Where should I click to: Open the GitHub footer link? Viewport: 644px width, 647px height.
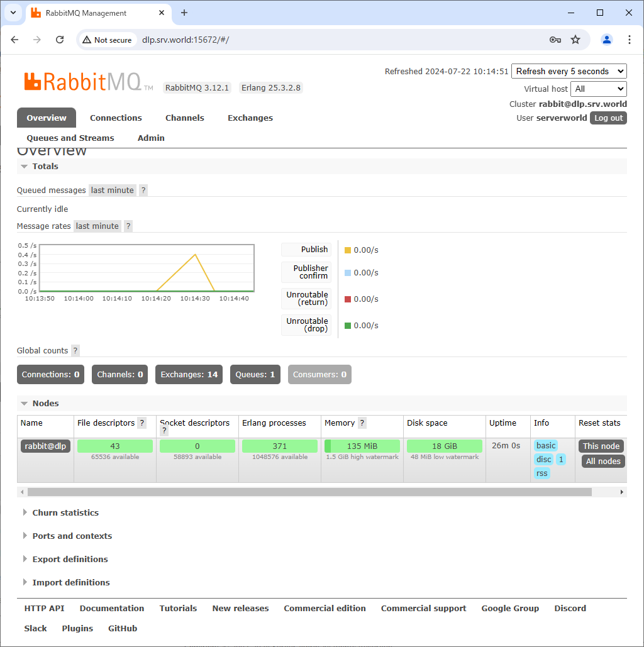123,628
